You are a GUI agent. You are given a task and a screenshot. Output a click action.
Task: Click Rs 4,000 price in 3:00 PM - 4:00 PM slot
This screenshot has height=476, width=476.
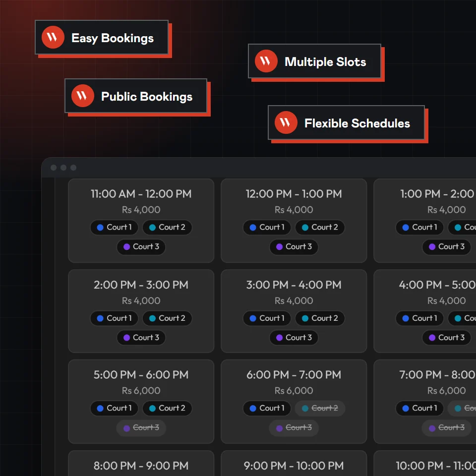coord(294,301)
